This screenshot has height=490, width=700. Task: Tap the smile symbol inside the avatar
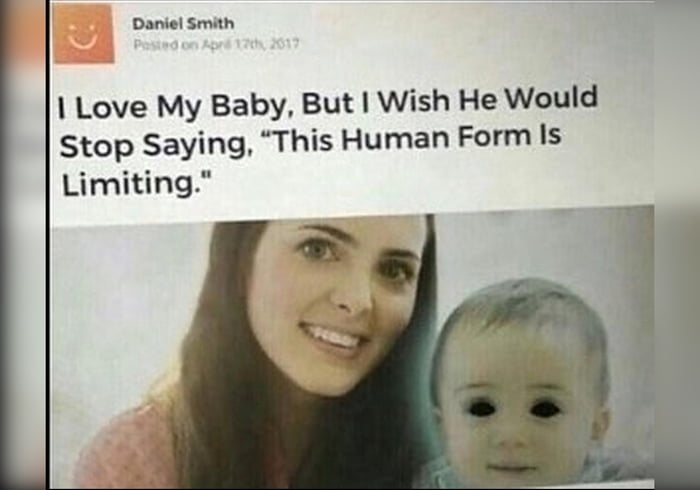coord(83,36)
